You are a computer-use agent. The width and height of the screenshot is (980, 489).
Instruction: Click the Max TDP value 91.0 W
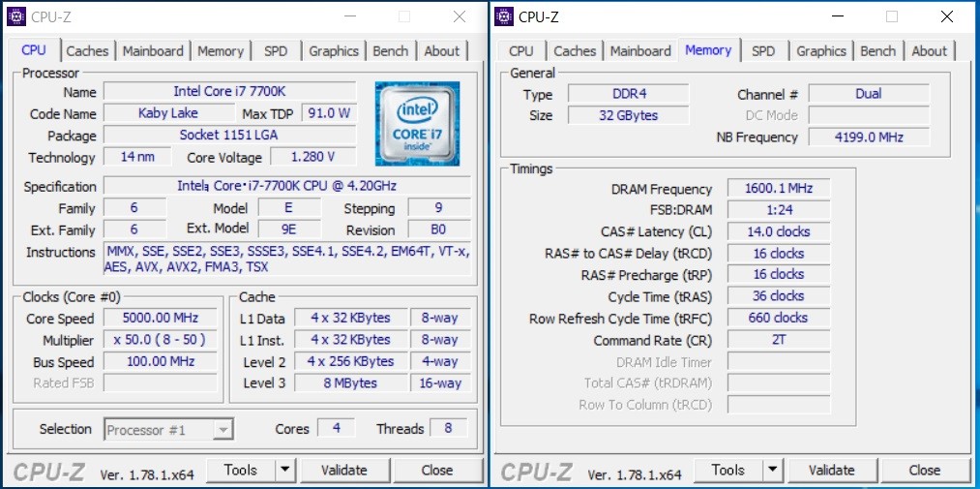click(x=329, y=113)
